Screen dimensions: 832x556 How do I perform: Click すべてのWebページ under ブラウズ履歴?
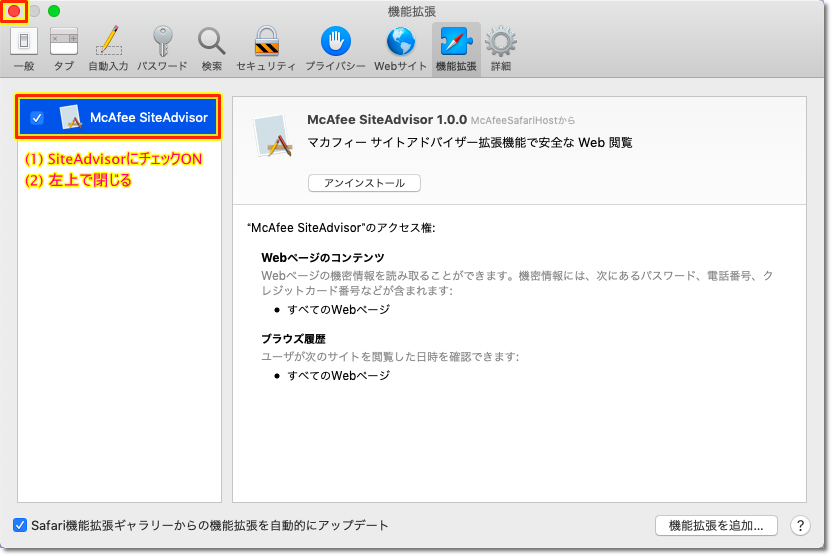[339, 376]
